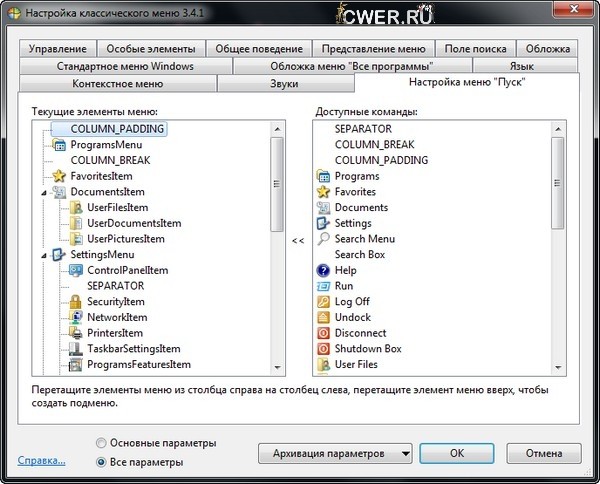Select the Все параметры radio button
Image resolution: width=600 pixels, height=484 pixels.
pos(101,462)
